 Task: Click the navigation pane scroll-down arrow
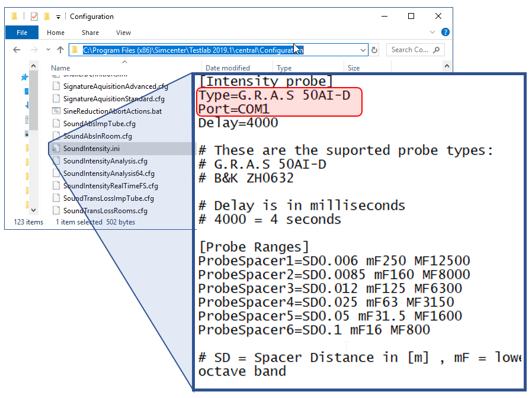(x=33, y=210)
